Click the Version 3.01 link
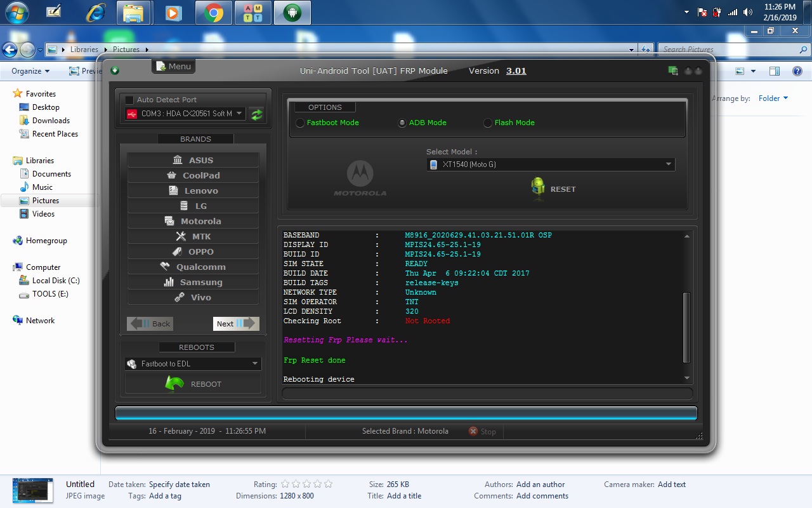 [x=516, y=71]
